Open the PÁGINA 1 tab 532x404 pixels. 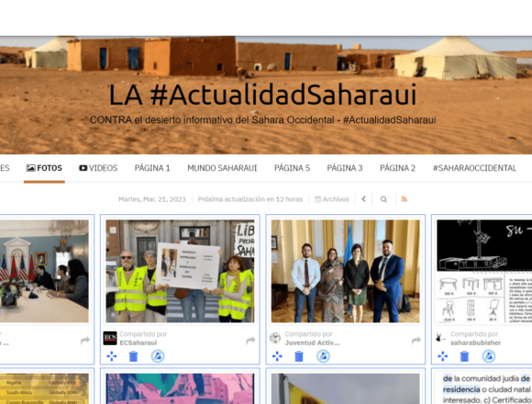(x=152, y=168)
